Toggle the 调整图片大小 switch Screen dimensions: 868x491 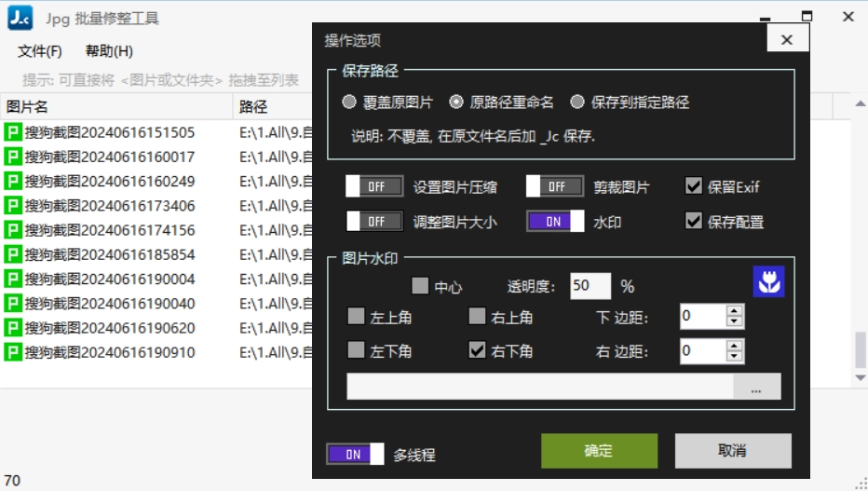374,222
